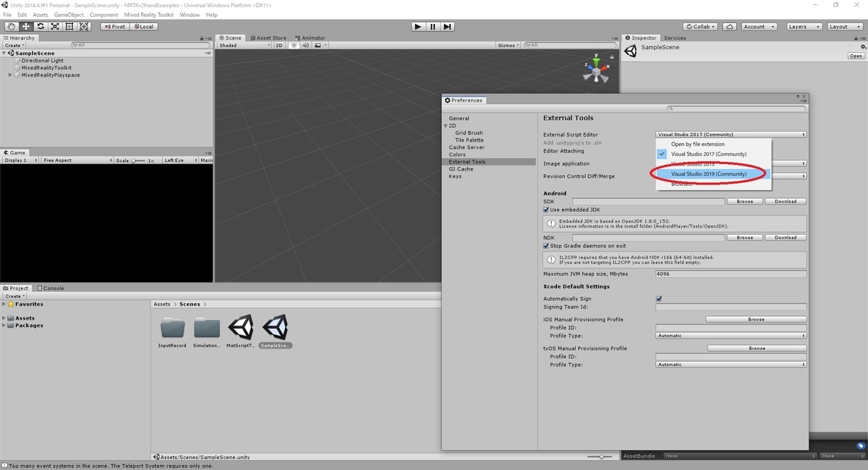Select Directional Light in Hierarchy
This screenshot has height=470, width=868.
[42, 61]
